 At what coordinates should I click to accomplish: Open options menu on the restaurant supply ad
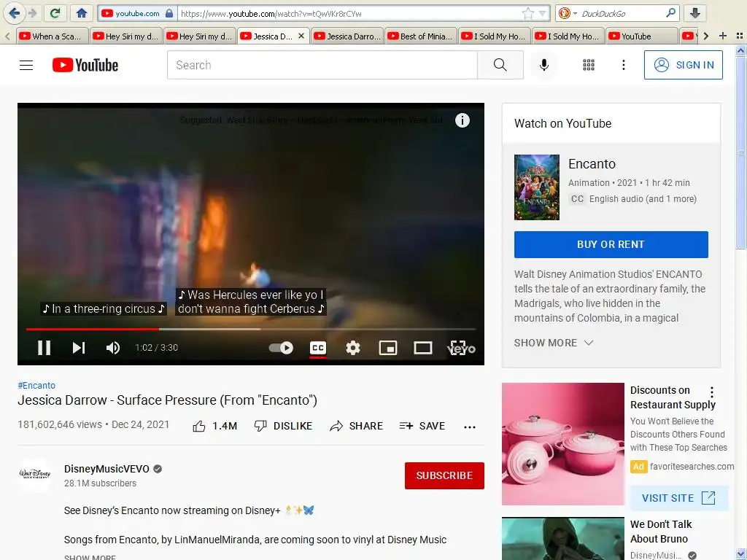[712, 392]
